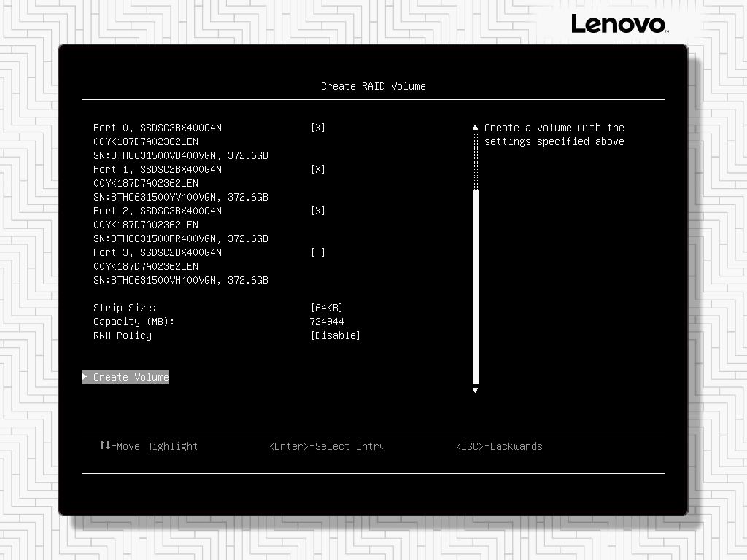The image size is (747, 560).
Task: Uncheck the Port 1 drive selection
Action: click(x=318, y=168)
